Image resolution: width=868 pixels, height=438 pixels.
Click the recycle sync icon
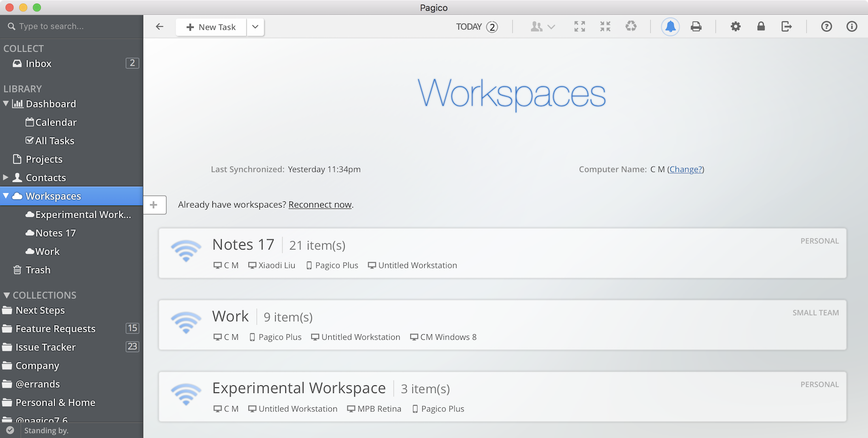631,26
